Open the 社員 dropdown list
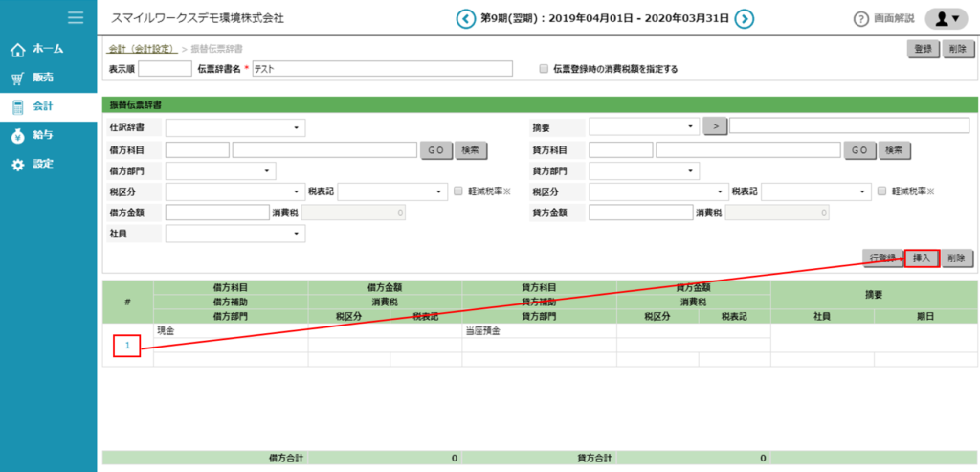This screenshot has height=472, width=980. [234, 234]
